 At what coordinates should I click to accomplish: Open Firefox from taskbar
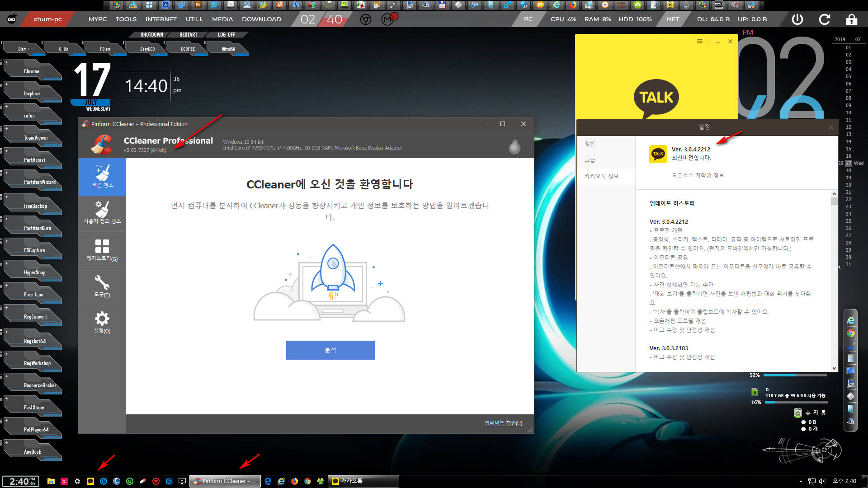point(294,481)
